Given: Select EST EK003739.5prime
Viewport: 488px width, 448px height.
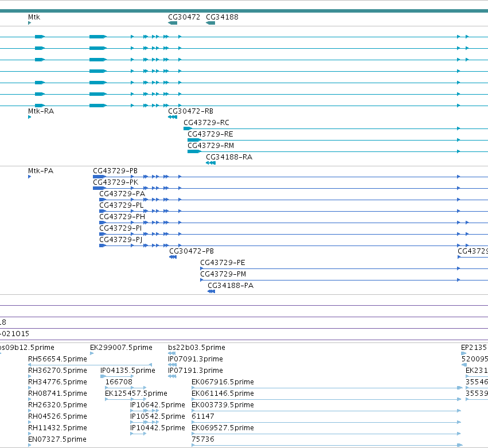Looking at the screenshot, I should pos(222,406).
